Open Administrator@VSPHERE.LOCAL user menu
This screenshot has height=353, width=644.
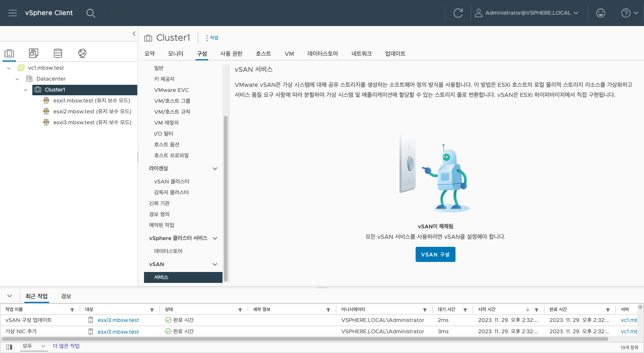click(526, 13)
